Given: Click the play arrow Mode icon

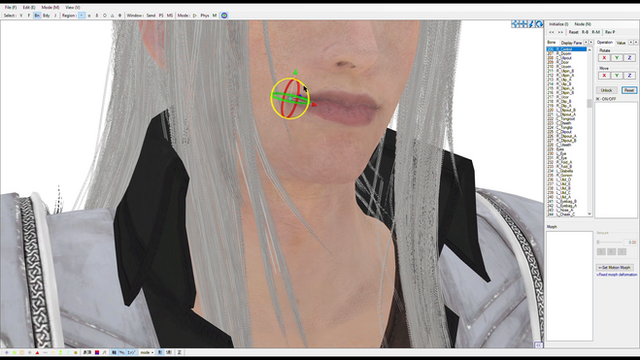Looking at the screenshot, I should click(x=195, y=16).
